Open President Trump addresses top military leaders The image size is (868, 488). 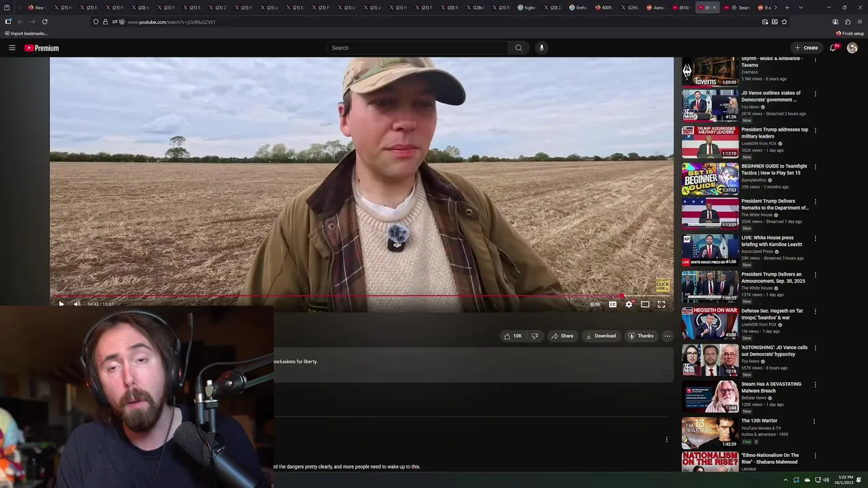774,132
